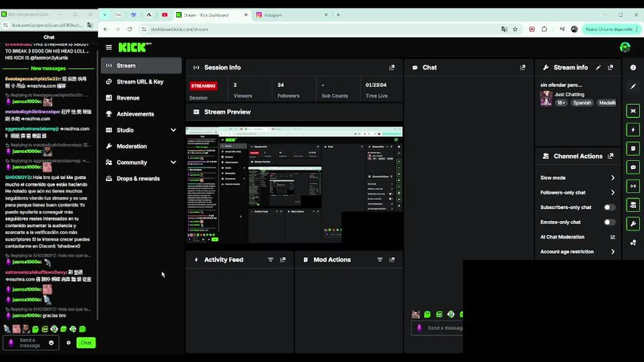Open Achievements in the sidebar

coord(141,114)
